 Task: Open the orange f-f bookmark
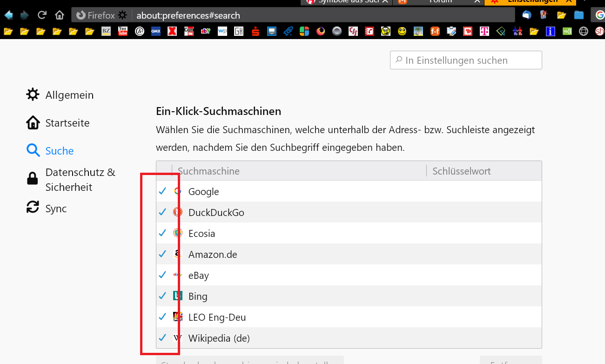click(x=435, y=32)
